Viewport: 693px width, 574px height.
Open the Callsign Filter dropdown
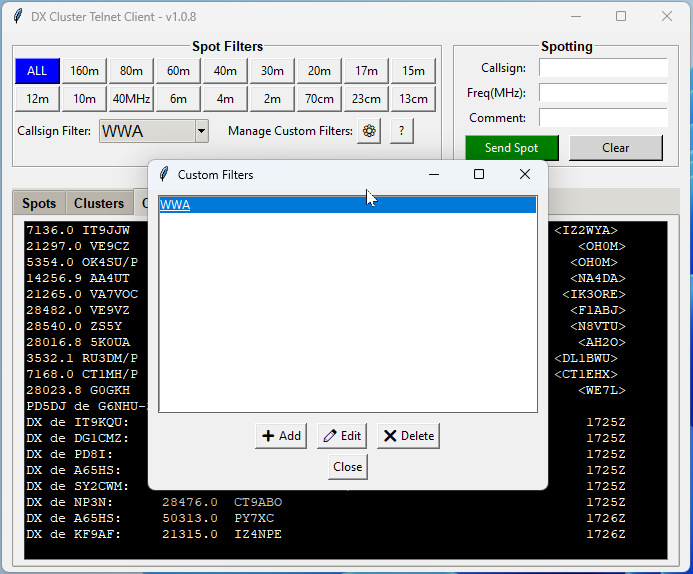point(201,131)
